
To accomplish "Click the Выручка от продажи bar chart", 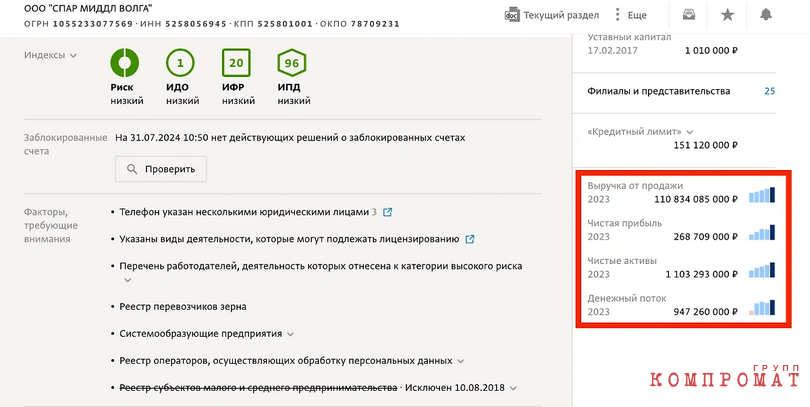I will click(x=762, y=195).
